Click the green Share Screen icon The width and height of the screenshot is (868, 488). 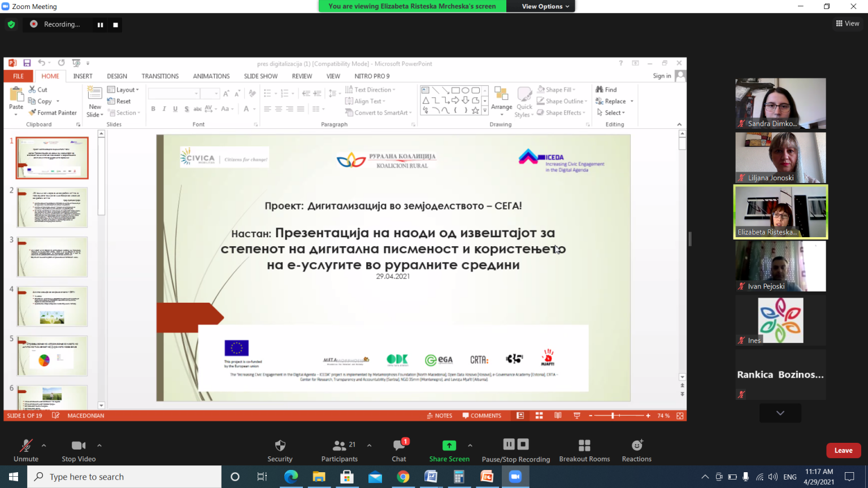click(449, 446)
